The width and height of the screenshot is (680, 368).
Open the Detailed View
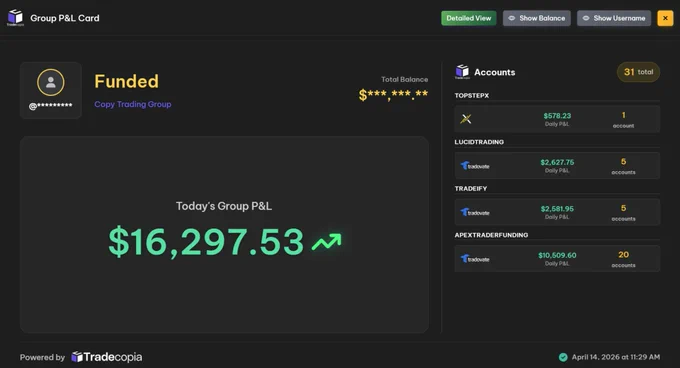[x=469, y=18]
